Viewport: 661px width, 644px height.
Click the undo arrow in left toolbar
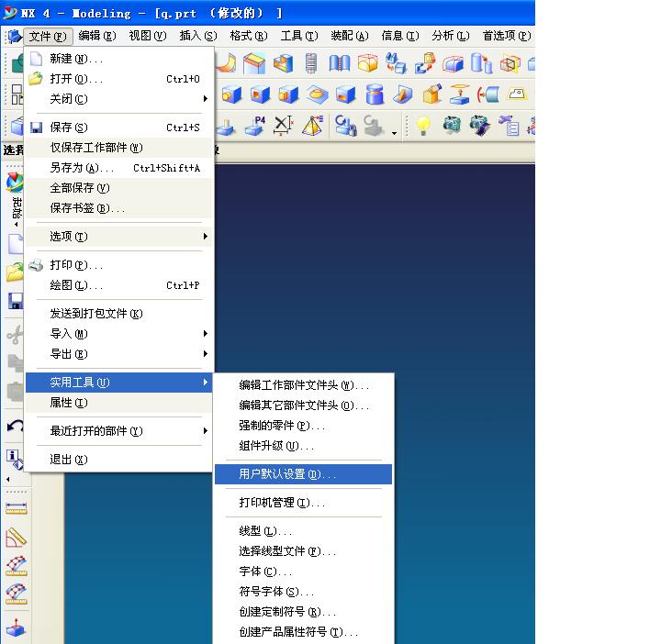coord(16,427)
